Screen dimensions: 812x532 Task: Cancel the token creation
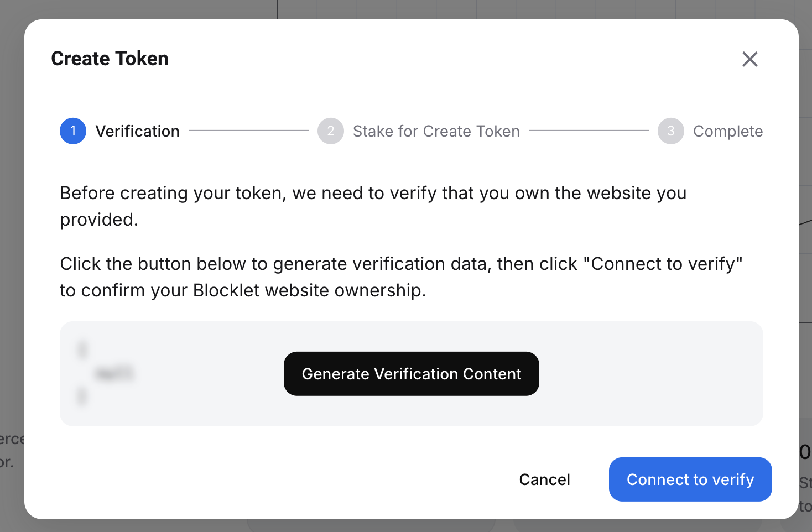544,479
